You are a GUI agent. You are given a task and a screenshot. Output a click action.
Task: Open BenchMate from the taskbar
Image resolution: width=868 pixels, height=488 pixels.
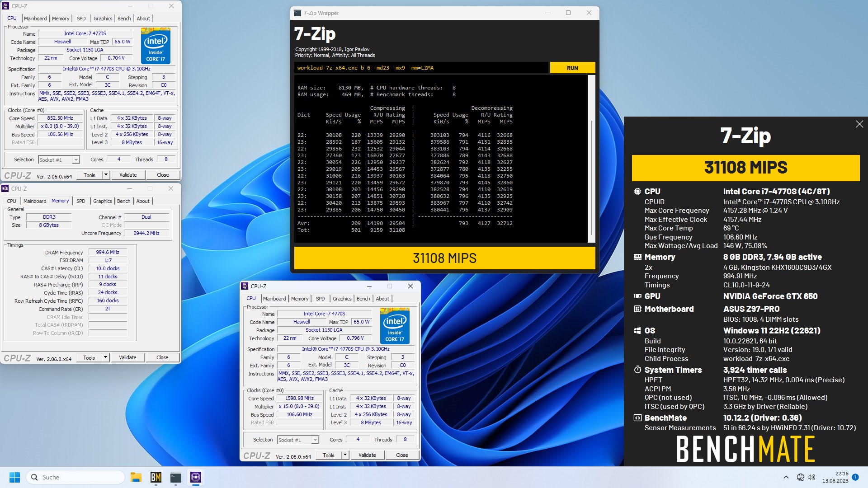point(156,477)
